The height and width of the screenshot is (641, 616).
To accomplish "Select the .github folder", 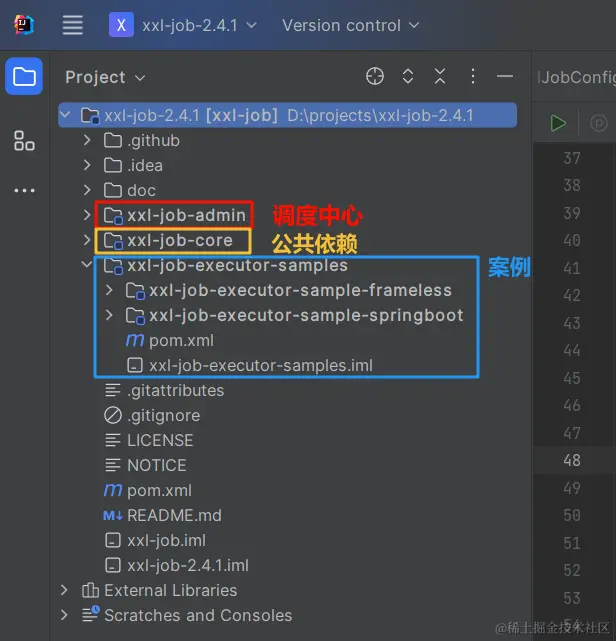I will coord(141,141).
